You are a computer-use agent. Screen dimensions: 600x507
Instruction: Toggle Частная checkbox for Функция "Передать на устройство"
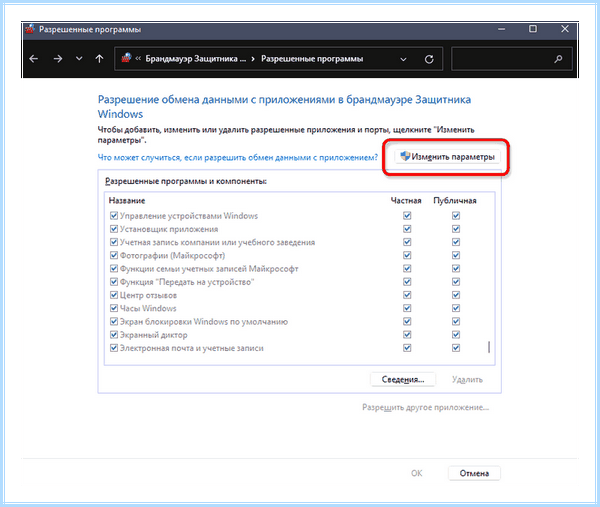(407, 282)
